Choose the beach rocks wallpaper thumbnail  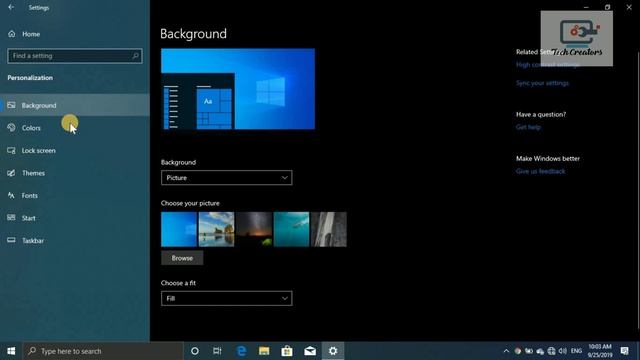[216, 229]
